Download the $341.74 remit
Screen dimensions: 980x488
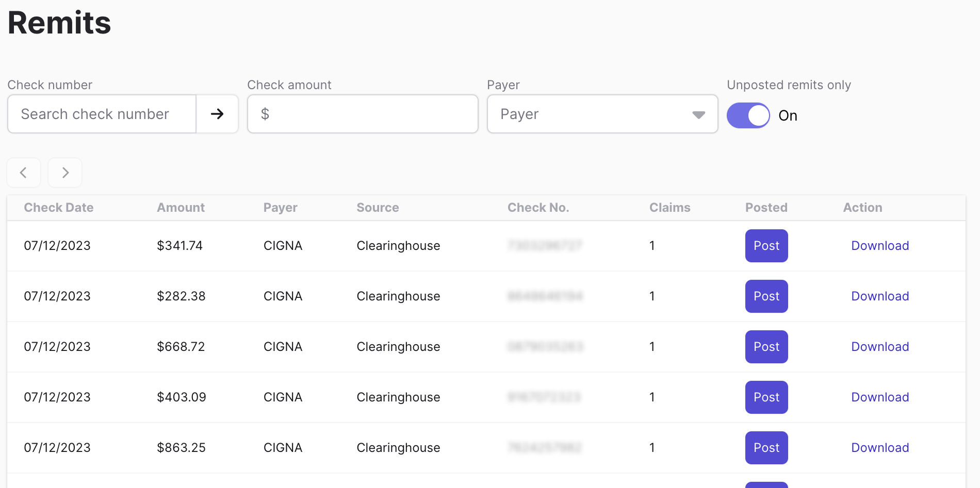(879, 246)
